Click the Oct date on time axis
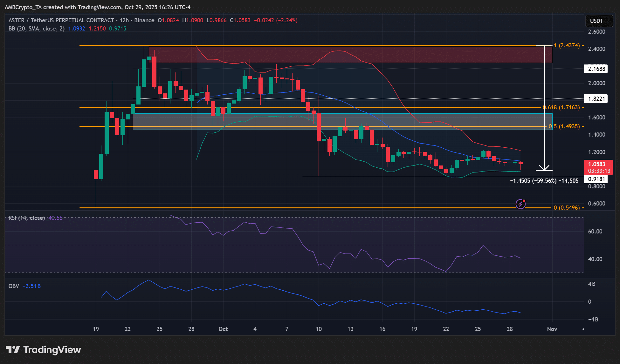Image resolution: width=620 pixels, height=364 pixels. pos(223,329)
